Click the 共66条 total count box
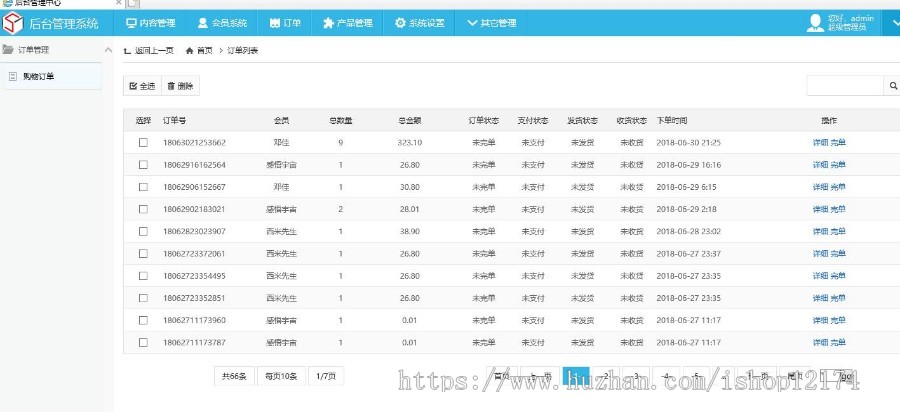 tap(234, 376)
